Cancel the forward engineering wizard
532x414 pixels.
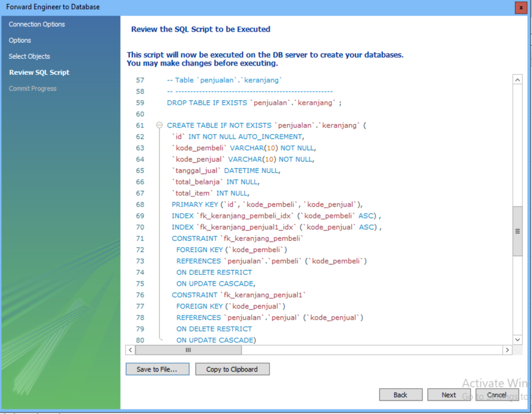[x=497, y=395]
